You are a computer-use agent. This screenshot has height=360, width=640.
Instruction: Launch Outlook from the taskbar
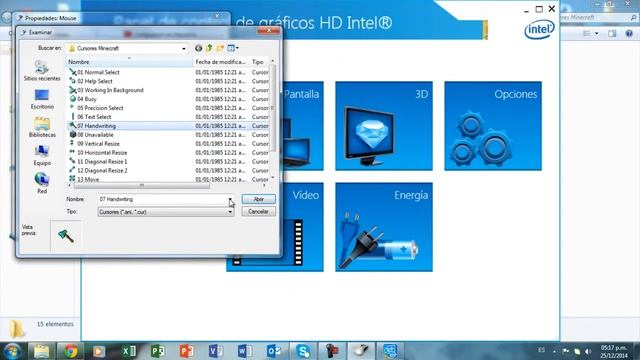(273, 351)
